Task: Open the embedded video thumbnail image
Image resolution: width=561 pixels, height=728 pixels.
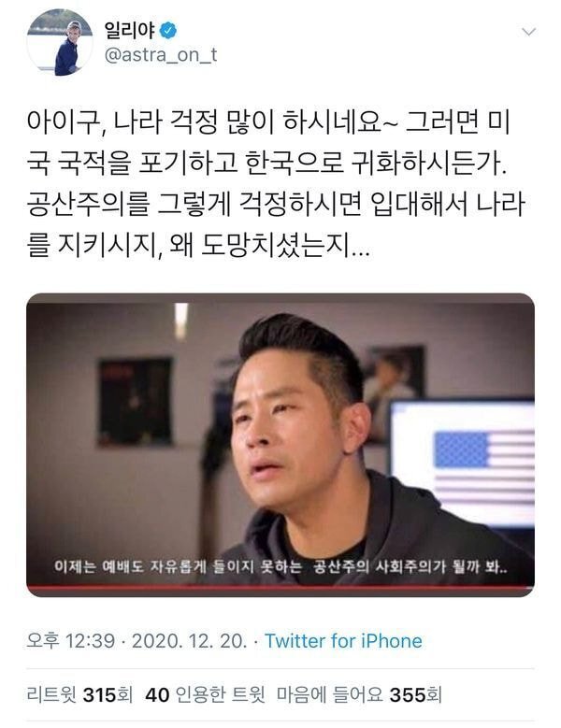Action: [x=280, y=445]
